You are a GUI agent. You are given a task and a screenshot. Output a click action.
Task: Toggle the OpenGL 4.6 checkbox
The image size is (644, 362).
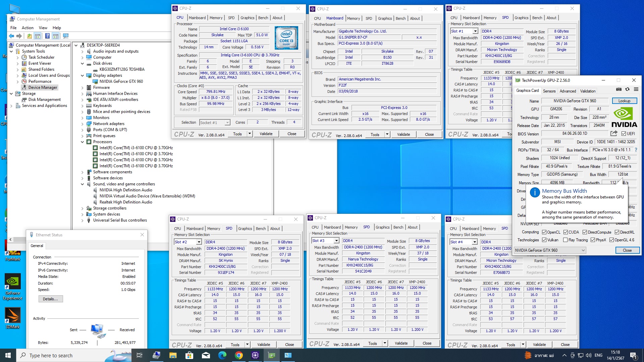[x=612, y=240]
